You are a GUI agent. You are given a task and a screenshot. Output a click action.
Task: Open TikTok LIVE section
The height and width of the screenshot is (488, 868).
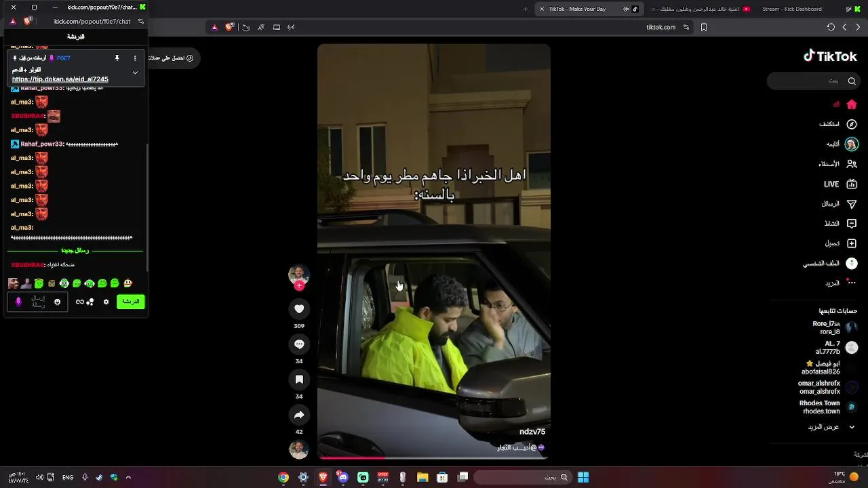(x=840, y=184)
